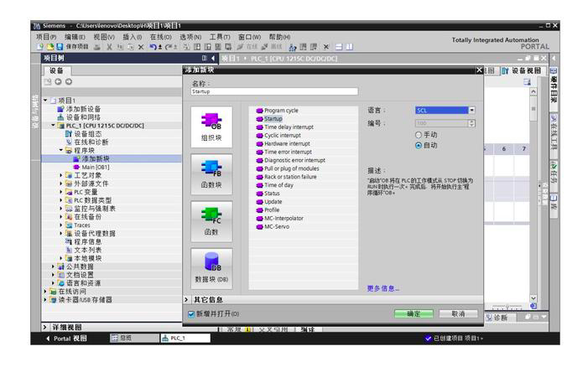Screen dimensions: 588x367
Task: Select 在线和诊断 in project tree
Action: [87, 142]
